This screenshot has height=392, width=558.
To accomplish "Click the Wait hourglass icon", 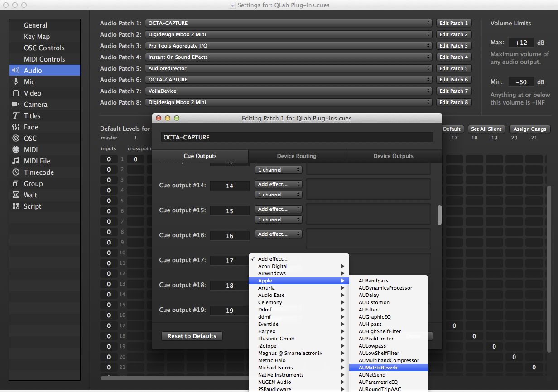I will pyautogui.click(x=16, y=195).
